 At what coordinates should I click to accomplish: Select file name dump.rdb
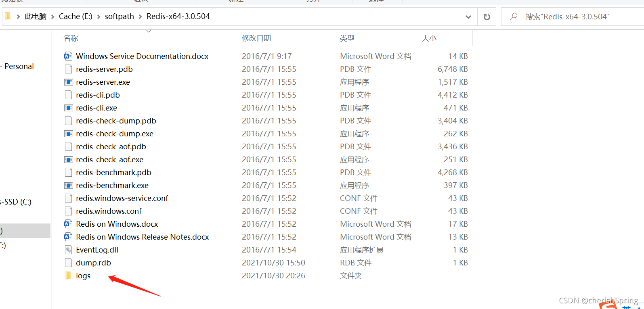(93, 263)
